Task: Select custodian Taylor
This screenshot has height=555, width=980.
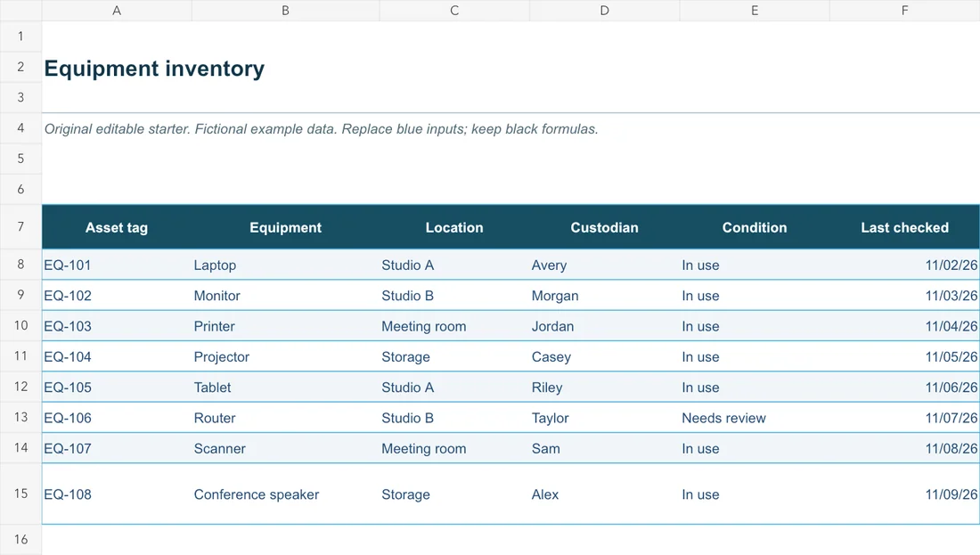Action: click(x=604, y=418)
